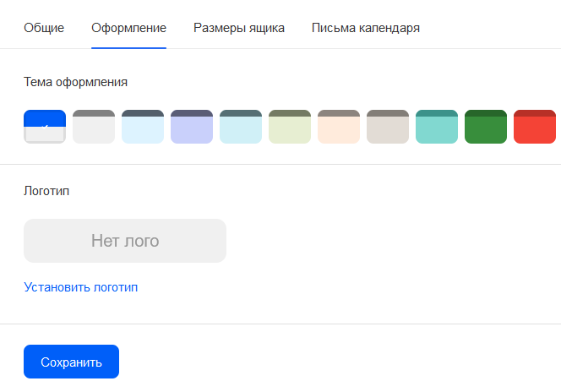Select the dark green theme swatch

(486, 127)
